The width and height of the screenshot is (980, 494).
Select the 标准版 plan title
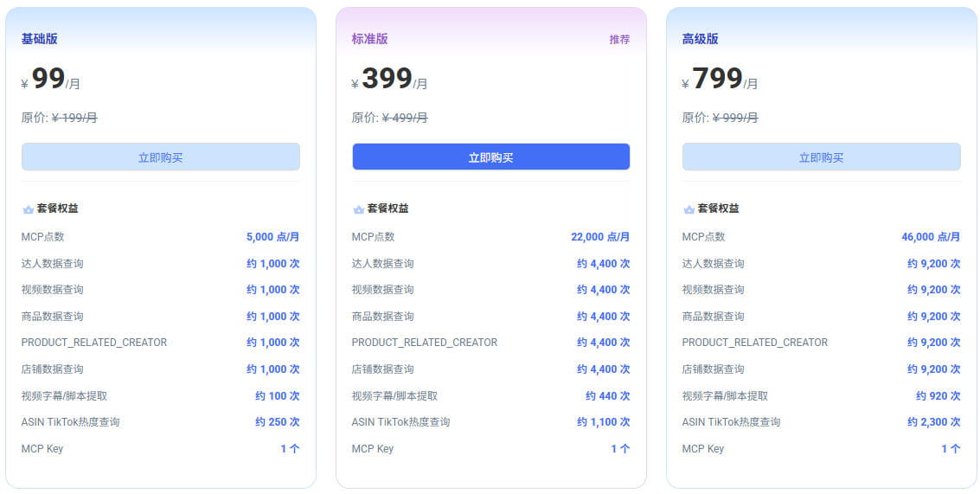(370, 39)
